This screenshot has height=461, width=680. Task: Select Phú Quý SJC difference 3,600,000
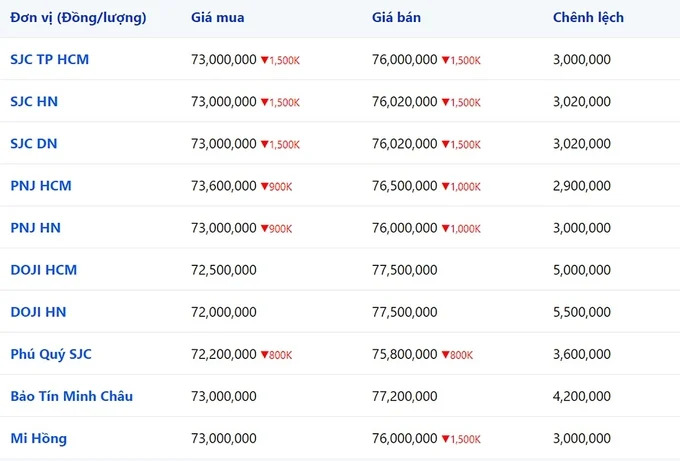(582, 354)
